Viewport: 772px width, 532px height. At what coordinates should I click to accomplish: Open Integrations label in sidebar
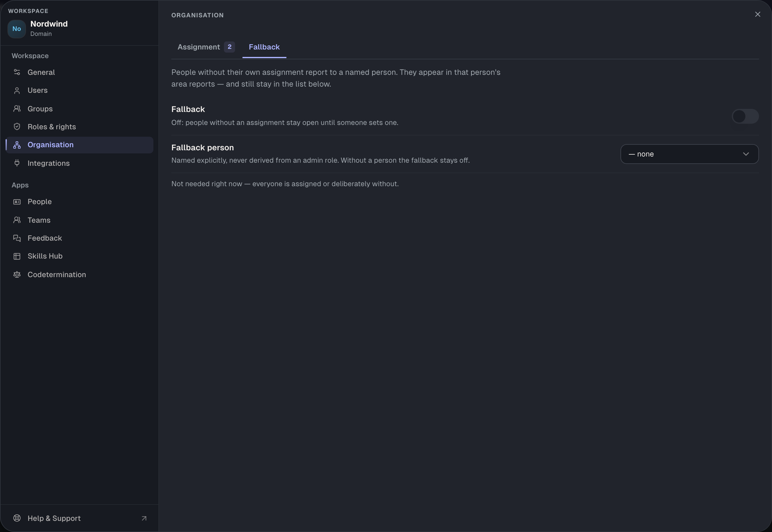[x=49, y=163]
